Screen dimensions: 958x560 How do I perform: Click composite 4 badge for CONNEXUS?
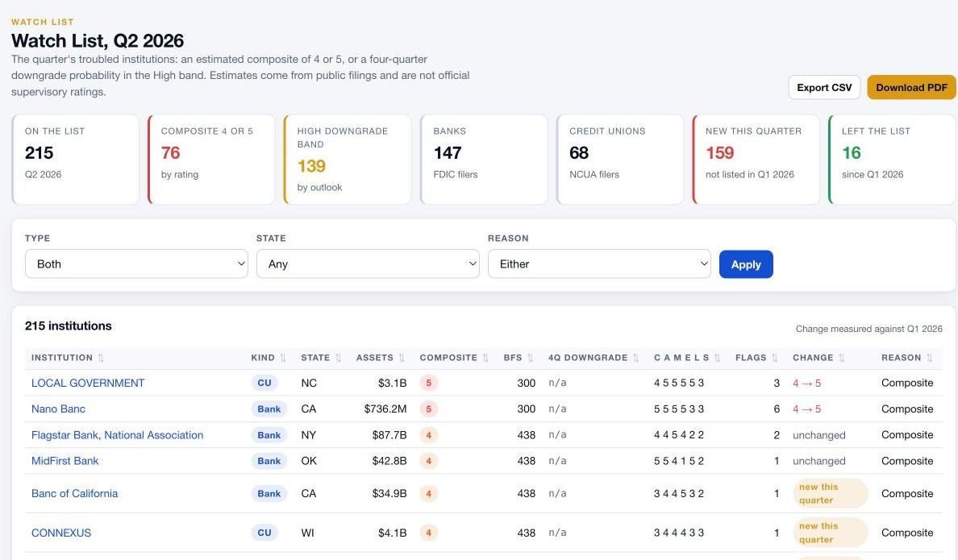point(428,533)
